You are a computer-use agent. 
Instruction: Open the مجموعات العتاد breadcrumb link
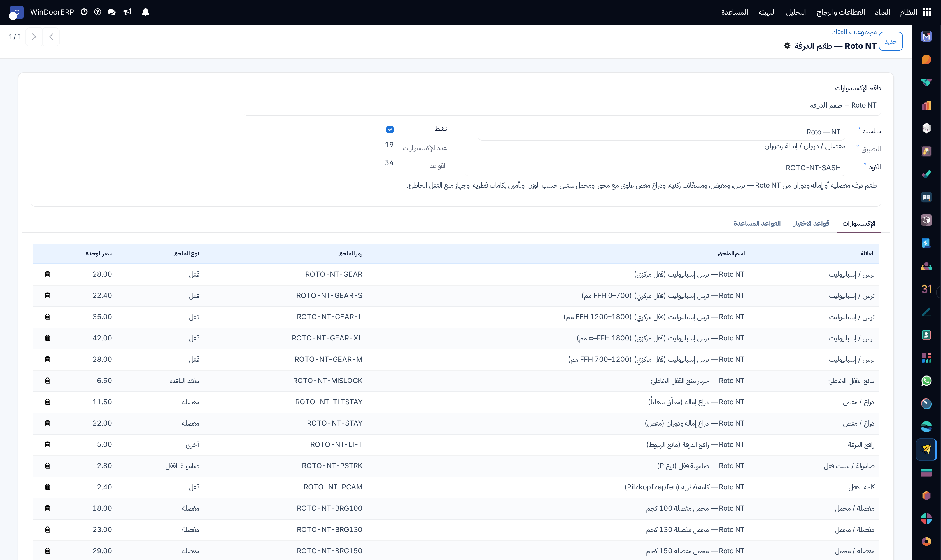tap(854, 32)
